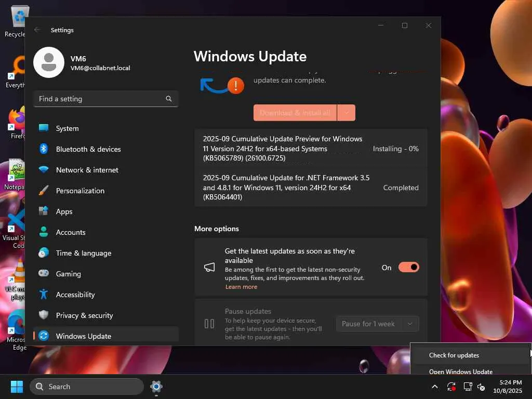Click the search magnifier in Find a setting
This screenshot has height=399, width=532.
pos(169,99)
